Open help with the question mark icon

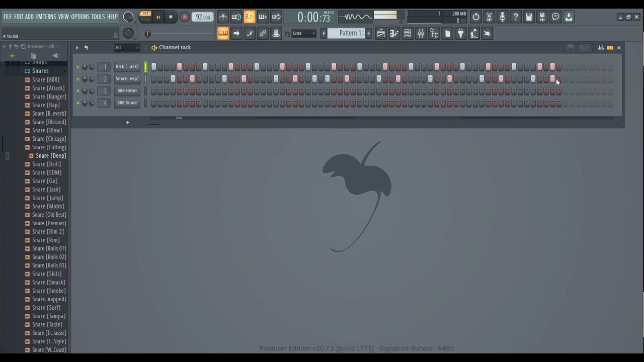[516, 17]
